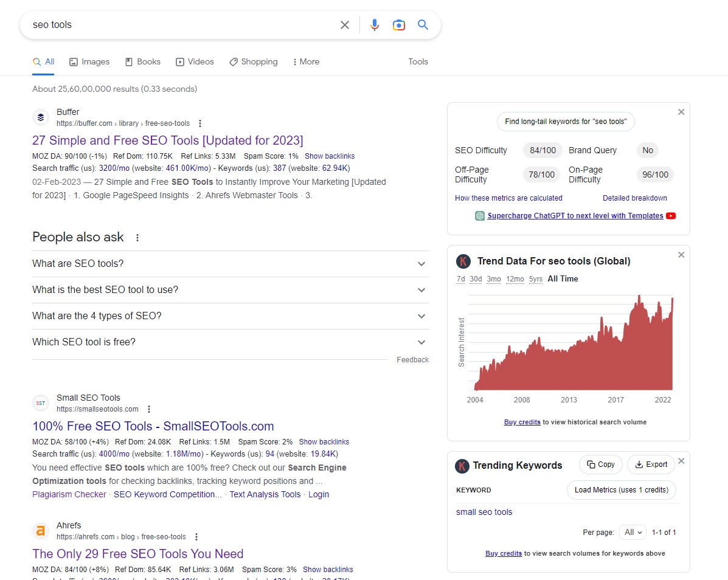Open the search Tools option

418,62
